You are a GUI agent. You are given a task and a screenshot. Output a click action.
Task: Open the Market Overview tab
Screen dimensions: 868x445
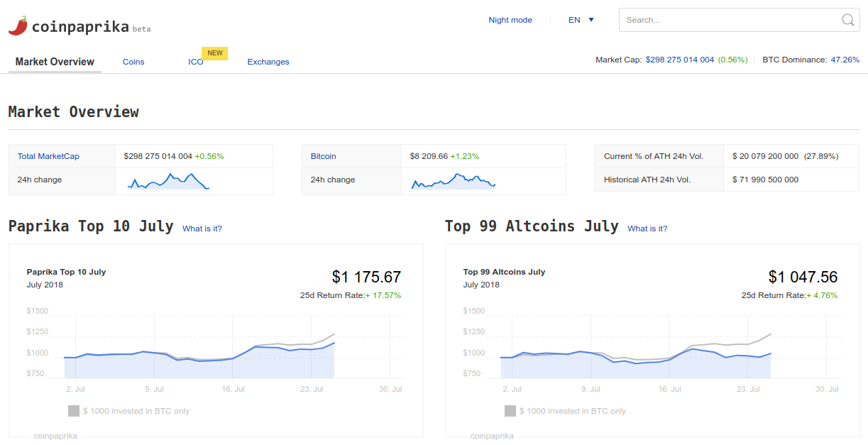55,62
